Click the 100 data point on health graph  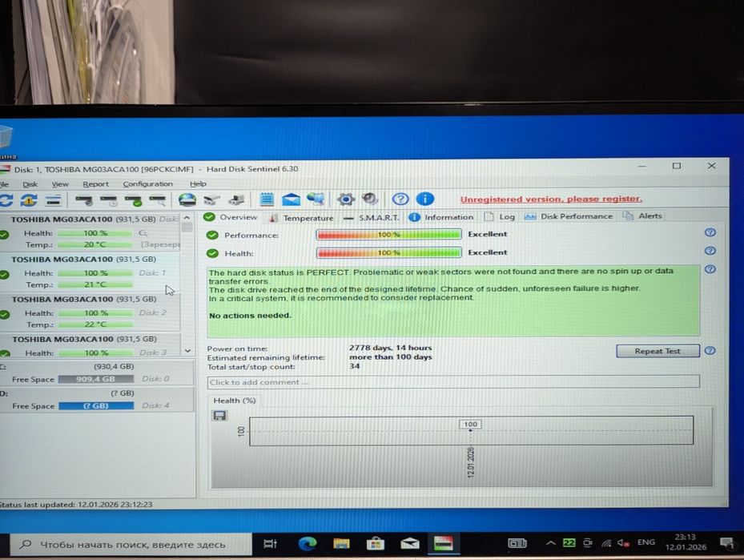point(470,430)
